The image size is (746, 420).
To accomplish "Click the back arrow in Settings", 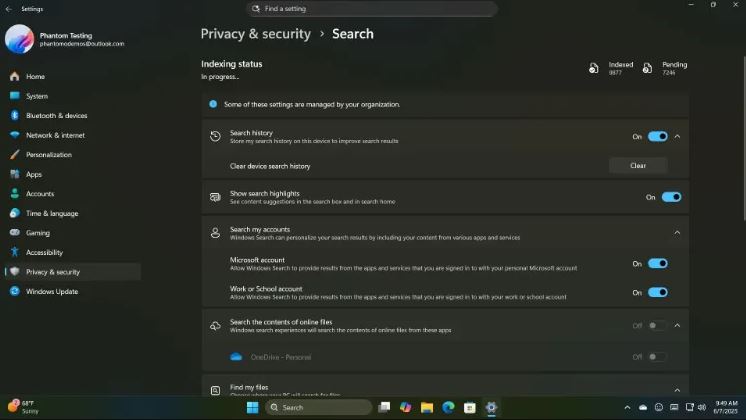I will (x=9, y=9).
